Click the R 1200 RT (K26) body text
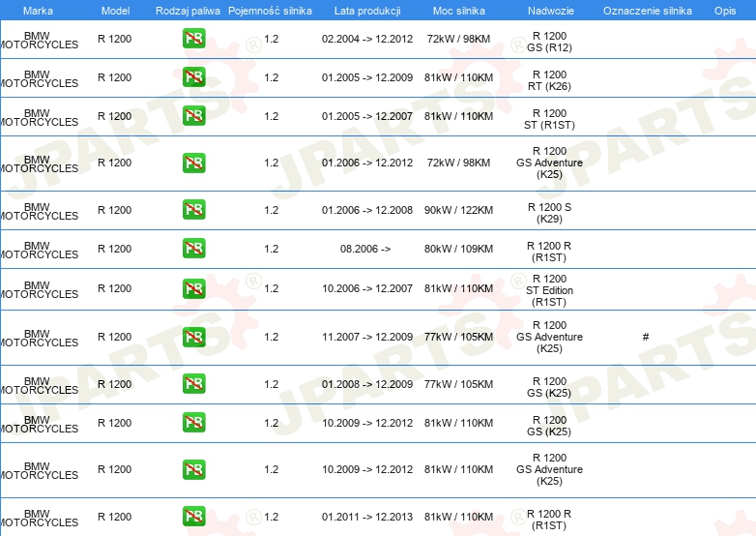Viewport: 756px width, 536px height. click(549, 80)
